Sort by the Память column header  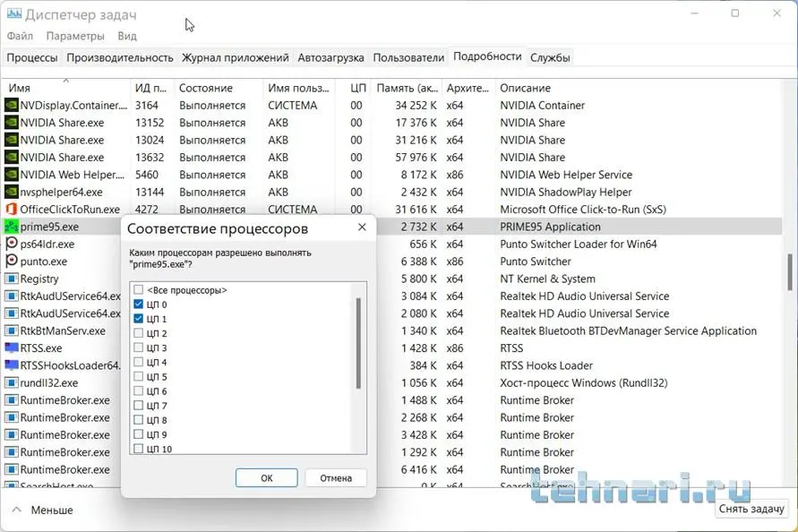tap(407, 88)
